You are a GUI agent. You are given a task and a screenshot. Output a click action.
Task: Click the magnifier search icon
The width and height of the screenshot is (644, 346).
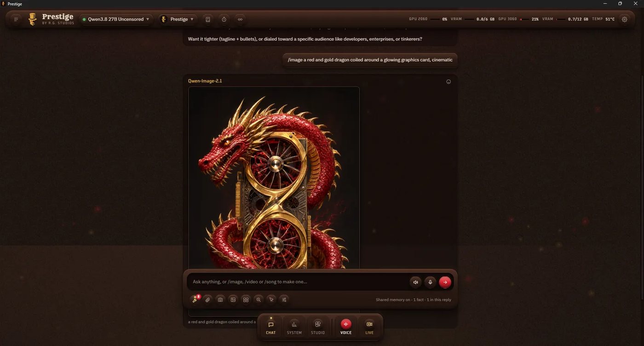259,300
